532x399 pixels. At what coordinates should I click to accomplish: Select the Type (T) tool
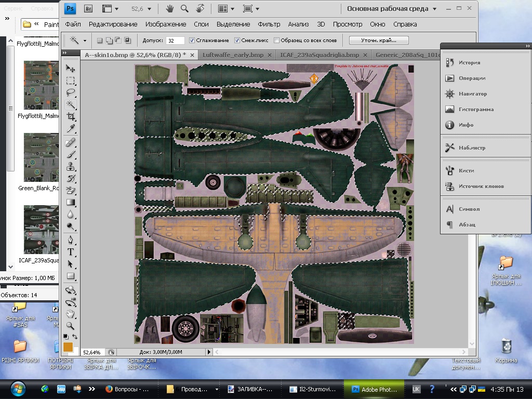pos(71,252)
